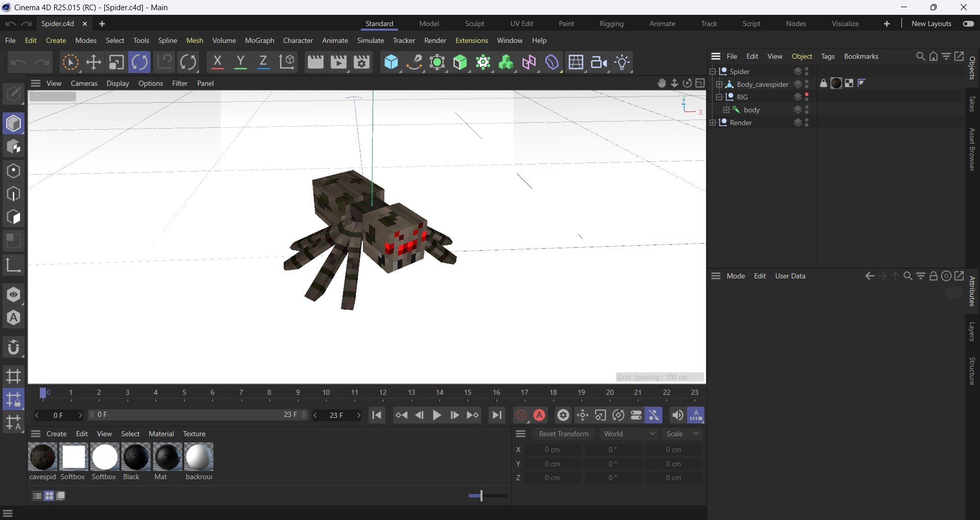Add a Cube primitive object
Screen dimensions: 980x520
391,62
